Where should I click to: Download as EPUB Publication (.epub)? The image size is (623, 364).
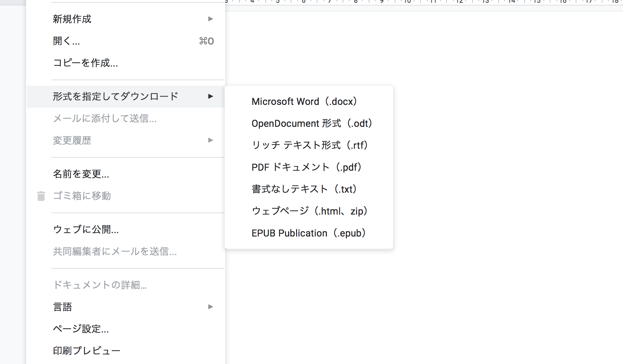pyautogui.click(x=309, y=233)
